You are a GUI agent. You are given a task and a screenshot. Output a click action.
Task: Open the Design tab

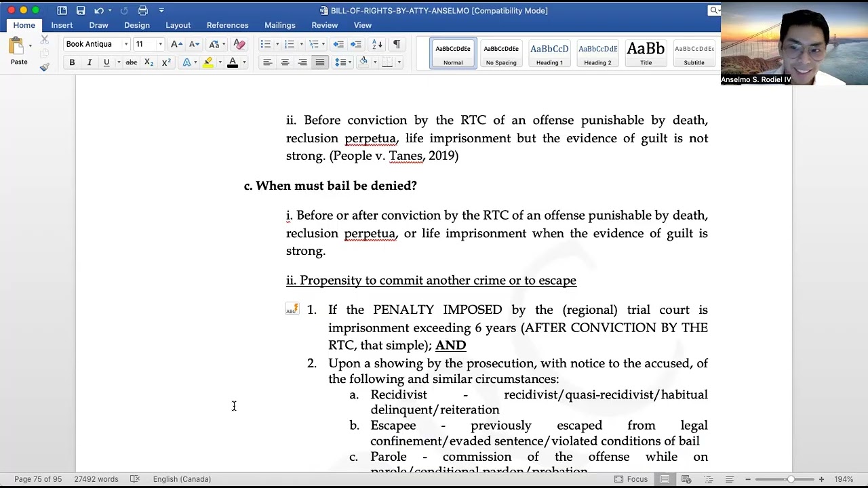137,25
